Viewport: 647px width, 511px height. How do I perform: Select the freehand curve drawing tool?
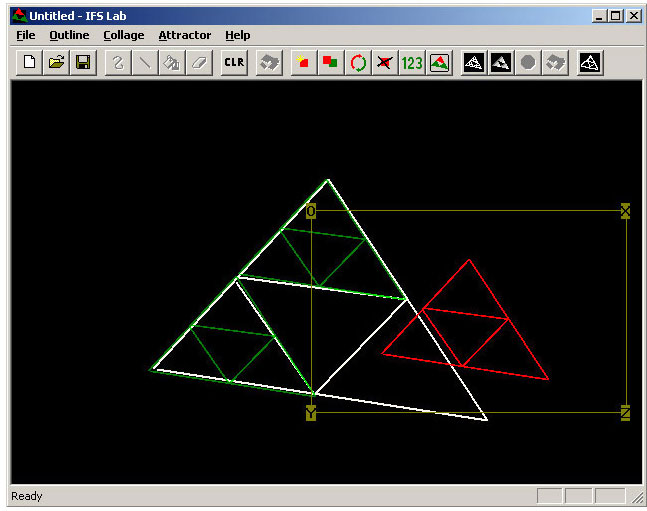click(118, 63)
